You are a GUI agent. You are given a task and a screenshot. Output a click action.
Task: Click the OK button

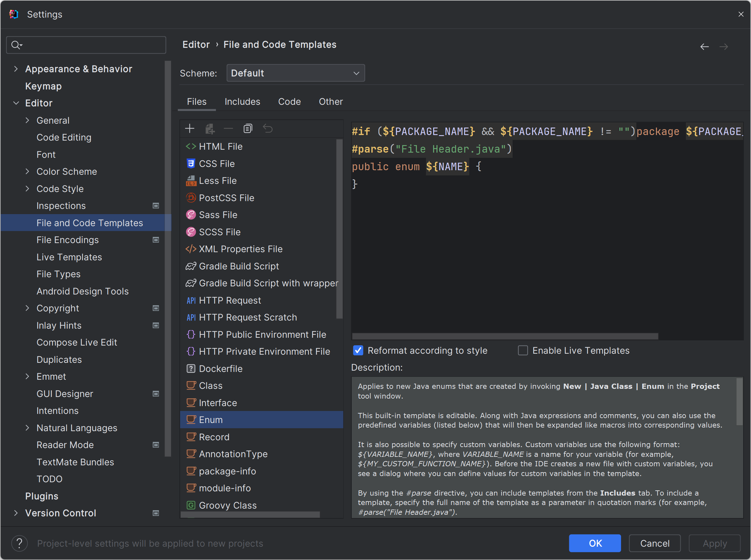pos(595,543)
